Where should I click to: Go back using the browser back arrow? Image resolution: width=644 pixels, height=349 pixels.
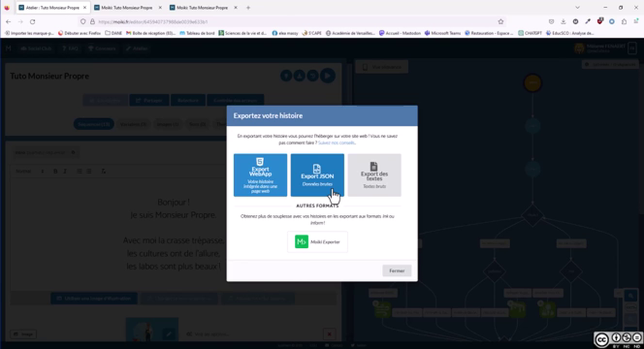[x=8, y=22]
